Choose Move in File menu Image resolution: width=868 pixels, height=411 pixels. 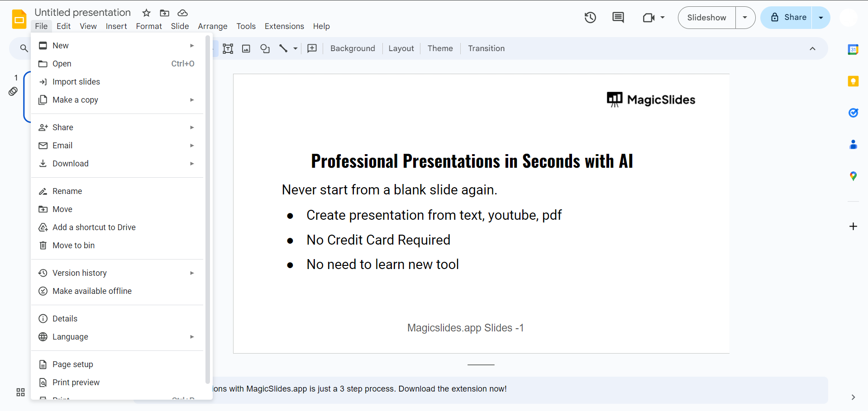pyautogui.click(x=117, y=209)
